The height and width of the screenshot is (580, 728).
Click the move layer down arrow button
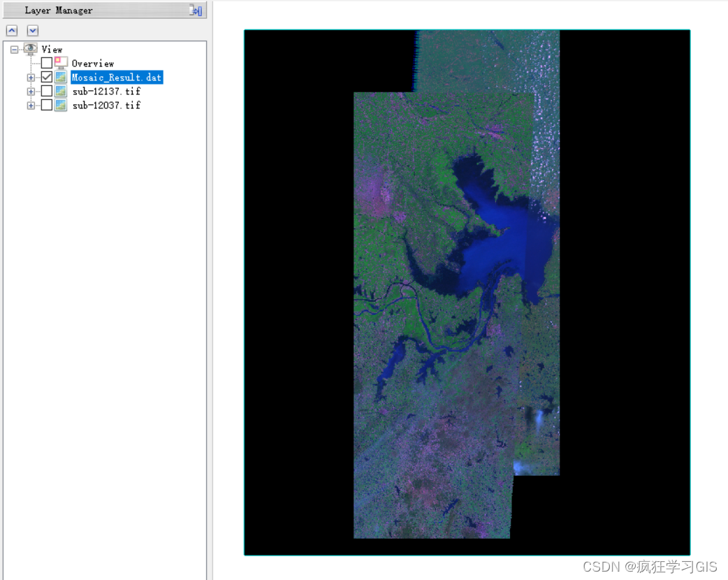point(33,31)
